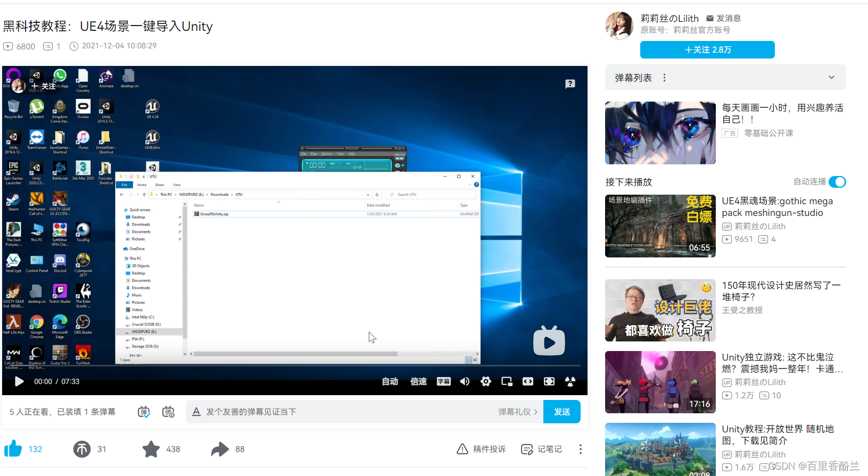Open 150年现代设计史 chair video title
Viewport: 868px width, 476px height.
pos(781,291)
